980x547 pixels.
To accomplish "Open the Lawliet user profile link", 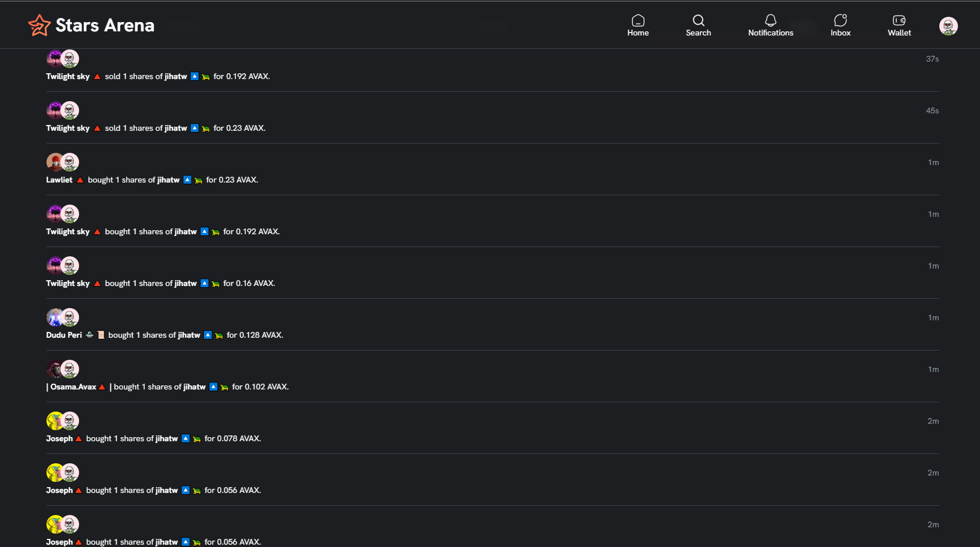I will click(x=59, y=180).
